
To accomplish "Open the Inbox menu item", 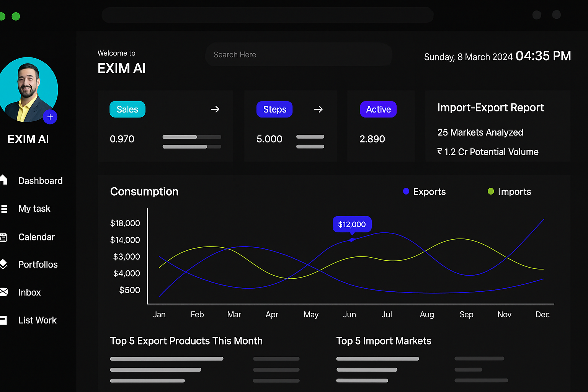I will click(x=29, y=292).
